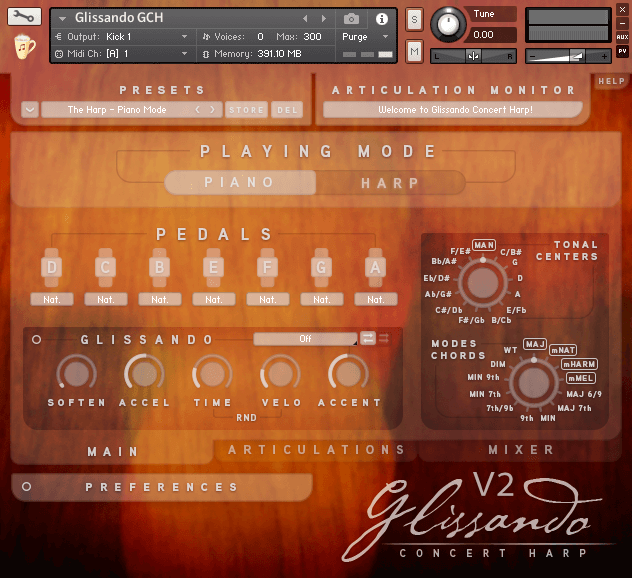The width and height of the screenshot is (632, 578).
Task: Mute the instrument with the M button
Action: tap(414, 51)
